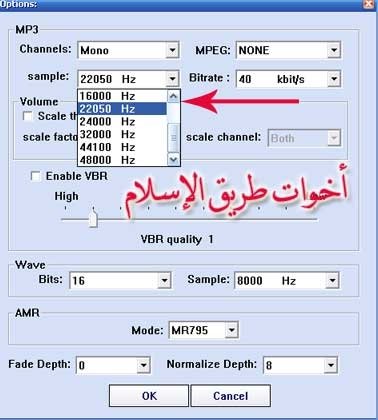
Task: Click the sample list scrollbar thumb
Action: coord(173,137)
